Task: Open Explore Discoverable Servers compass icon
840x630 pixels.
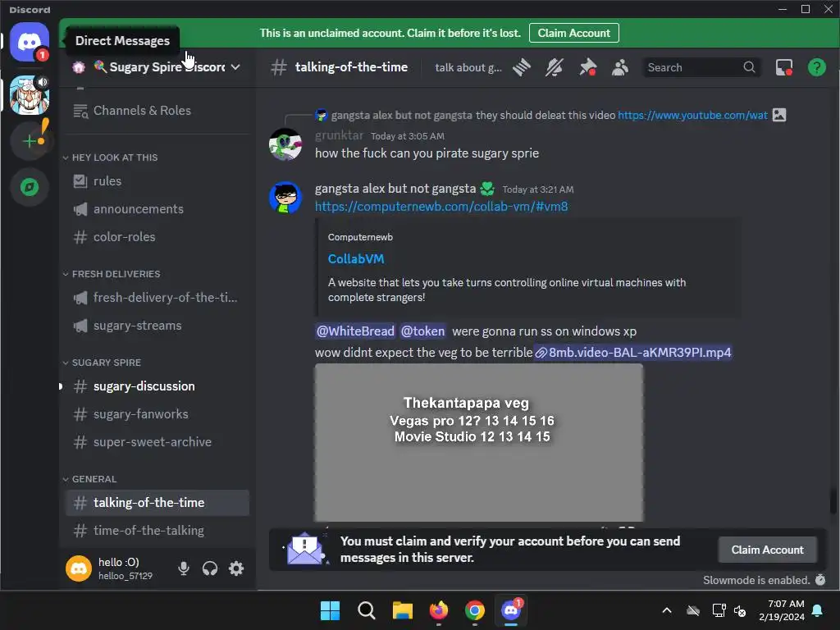Action: 30,187
